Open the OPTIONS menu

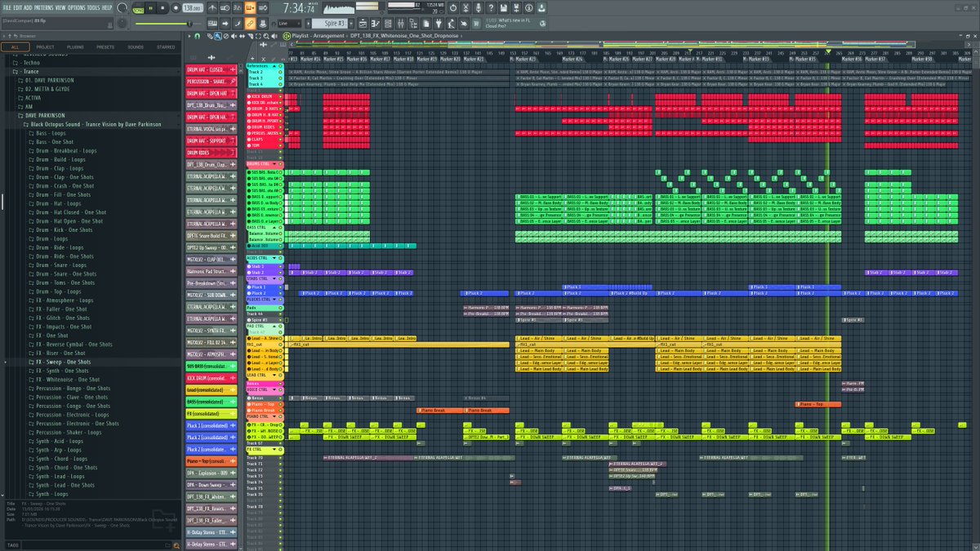coord(78,7)
